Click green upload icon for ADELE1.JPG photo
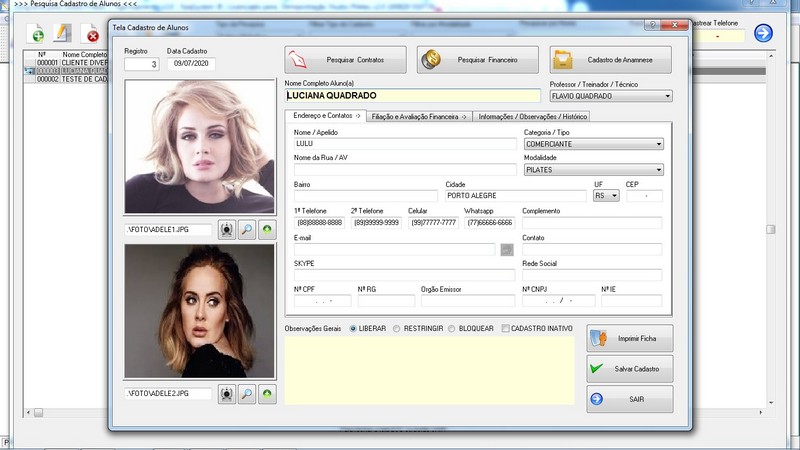Viewport: 800px width, 450px height. click(x=267, y=230)
